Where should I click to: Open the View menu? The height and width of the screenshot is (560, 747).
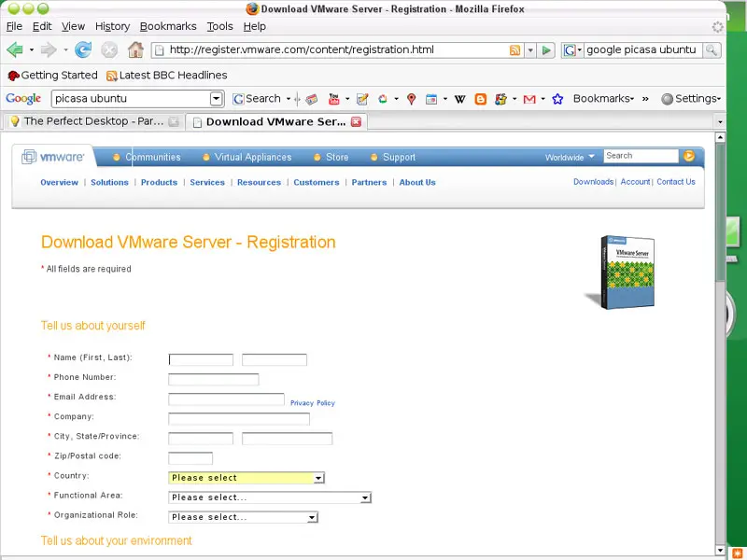73,26
